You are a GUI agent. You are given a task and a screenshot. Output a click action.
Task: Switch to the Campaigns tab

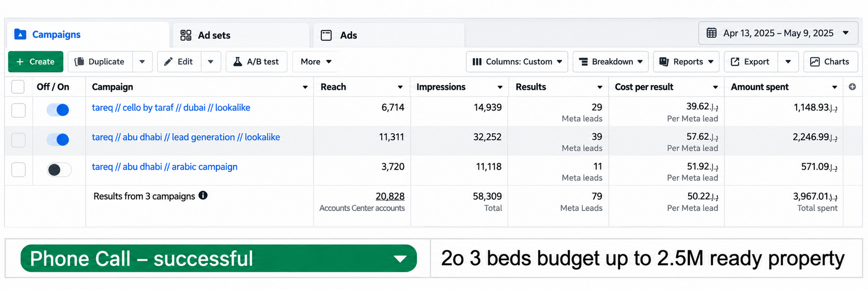pyautogui.click(x=88, y=35)
